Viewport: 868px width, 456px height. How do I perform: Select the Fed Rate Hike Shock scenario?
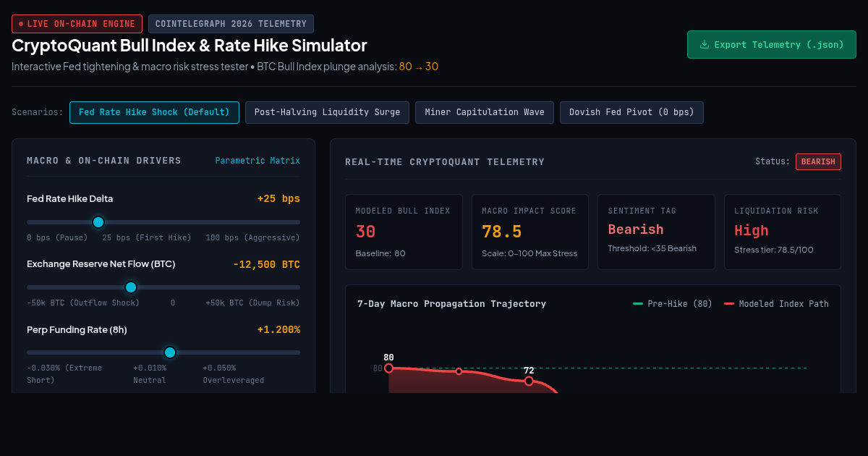coord(154,113)
